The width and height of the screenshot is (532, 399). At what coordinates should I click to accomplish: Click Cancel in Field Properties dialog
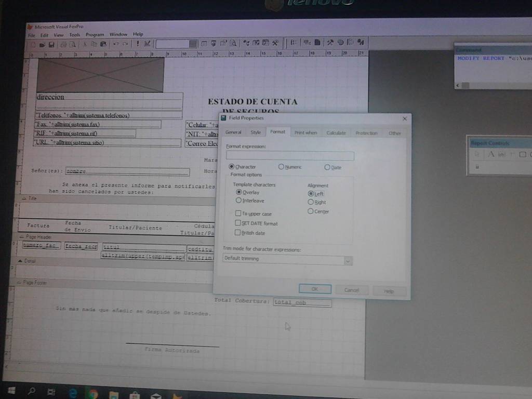352,290
